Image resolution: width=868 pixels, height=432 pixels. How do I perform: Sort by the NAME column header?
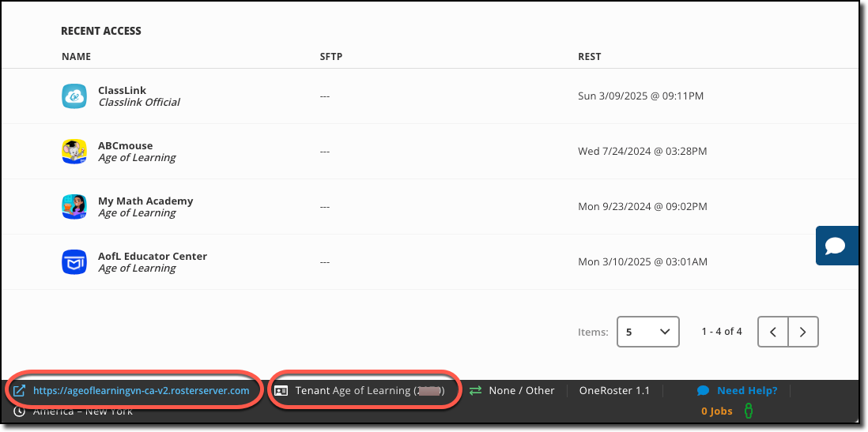(77, 56)
